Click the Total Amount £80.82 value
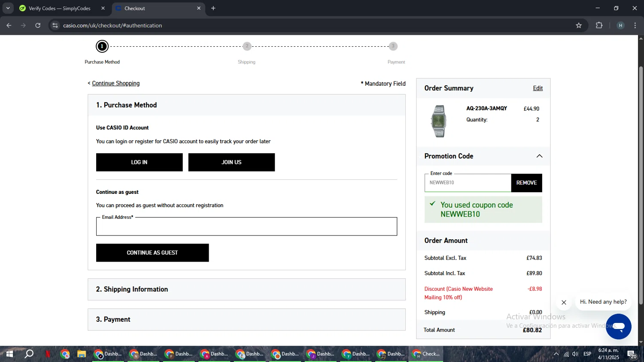 tap(532, 330)
